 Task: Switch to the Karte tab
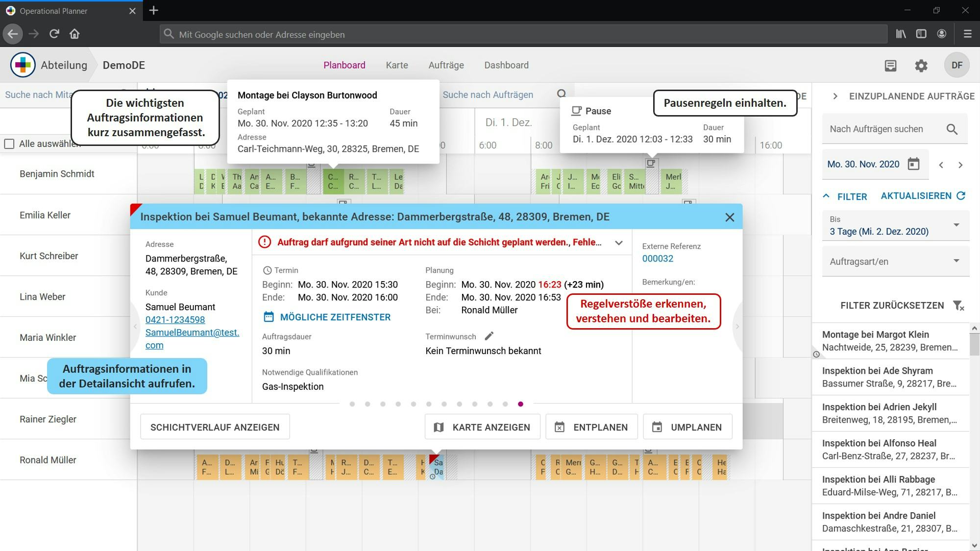[x=396, y=65]
